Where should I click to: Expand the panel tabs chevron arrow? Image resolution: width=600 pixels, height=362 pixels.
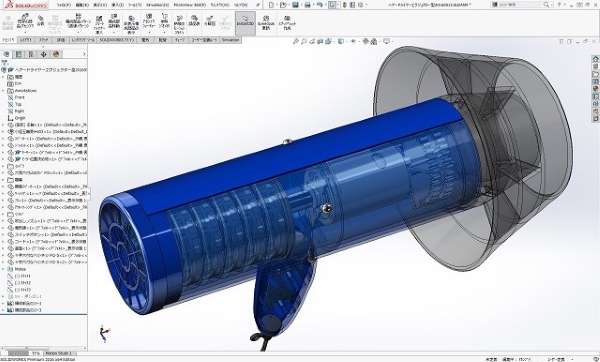[84, 54]
